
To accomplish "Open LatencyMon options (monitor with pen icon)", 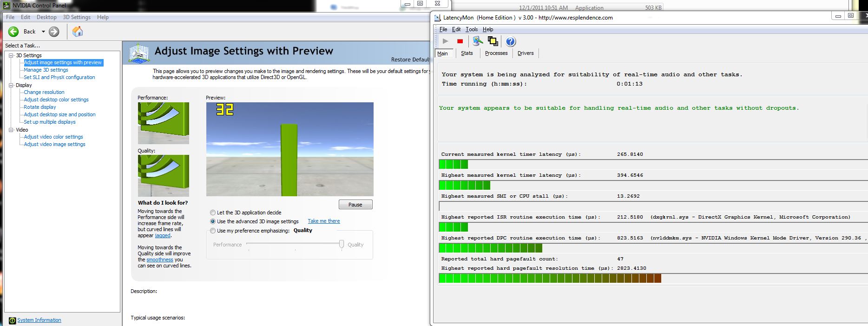I will click(x=478, y=41).
